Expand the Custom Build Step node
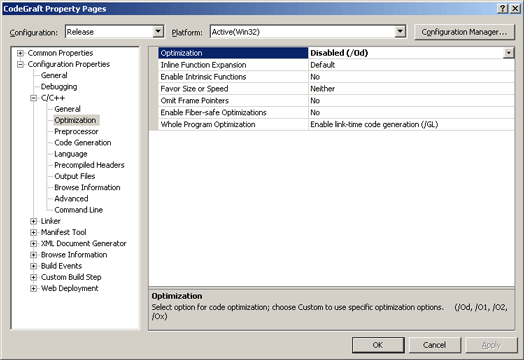 33,277
